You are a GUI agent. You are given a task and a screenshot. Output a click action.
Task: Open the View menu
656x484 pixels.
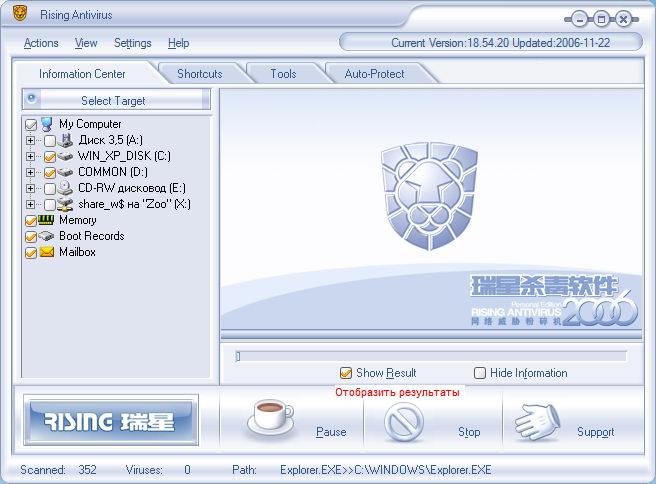click(x=86, y=43)
